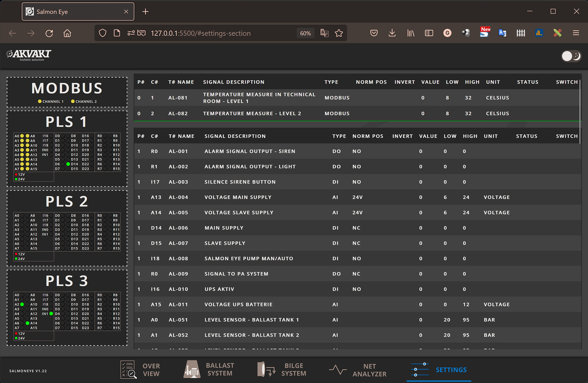Toggle the dark mode moon switch
This screenshot has width=588, height=383.
571,56
